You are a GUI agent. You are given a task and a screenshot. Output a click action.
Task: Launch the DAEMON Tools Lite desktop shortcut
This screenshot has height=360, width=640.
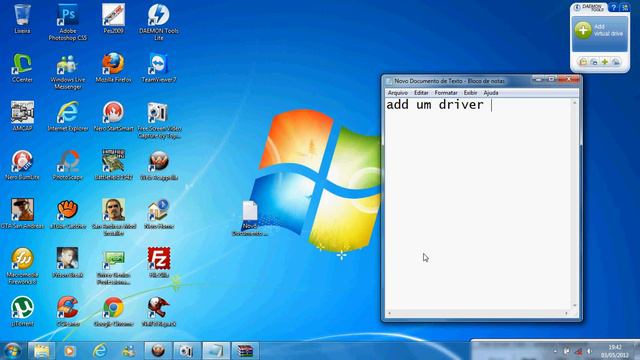pos(159,22)
